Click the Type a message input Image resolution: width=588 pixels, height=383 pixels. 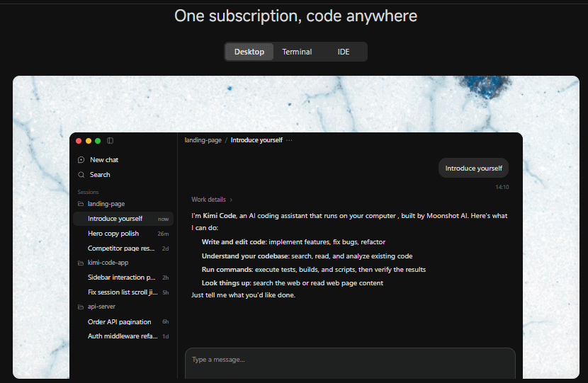pos(350,362)
